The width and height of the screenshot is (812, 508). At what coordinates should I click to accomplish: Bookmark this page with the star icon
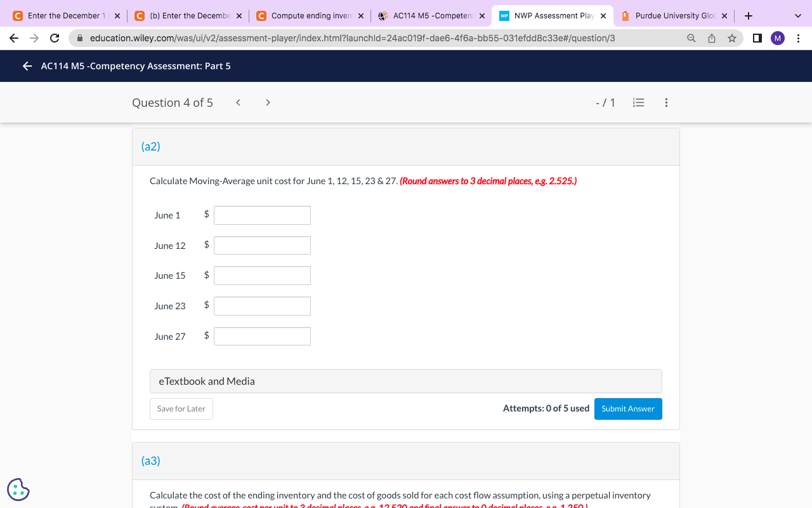tap(732, 38)
